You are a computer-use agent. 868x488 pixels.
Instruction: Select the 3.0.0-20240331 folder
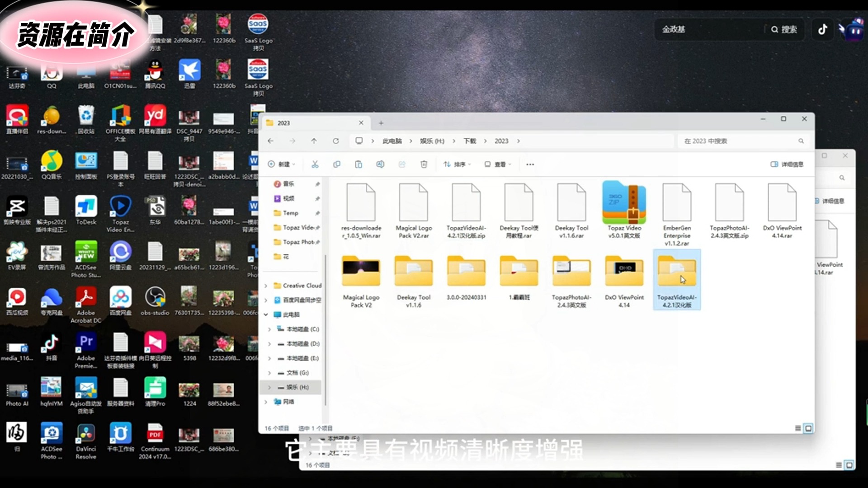[x=466, y=277]
